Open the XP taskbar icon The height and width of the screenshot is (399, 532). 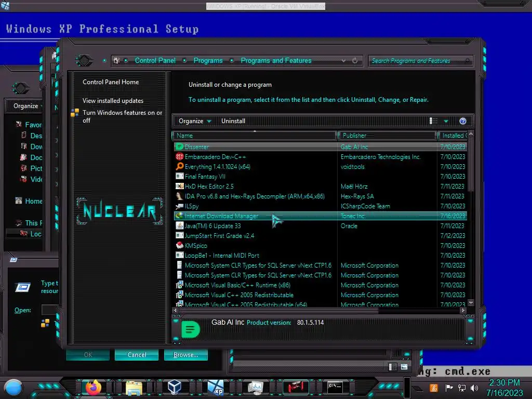216,388
